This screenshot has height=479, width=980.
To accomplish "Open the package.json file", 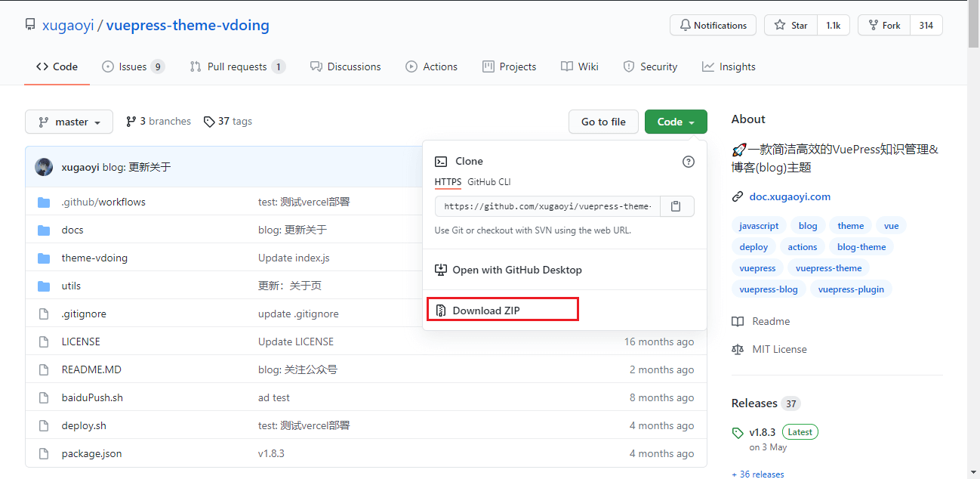I will [91, 453].
